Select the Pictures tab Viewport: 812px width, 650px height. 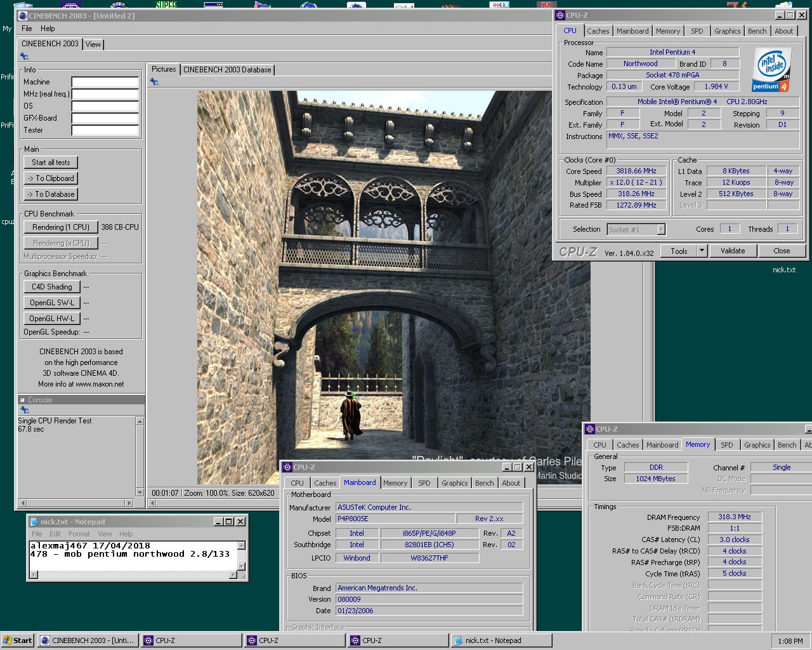[164, 69]
